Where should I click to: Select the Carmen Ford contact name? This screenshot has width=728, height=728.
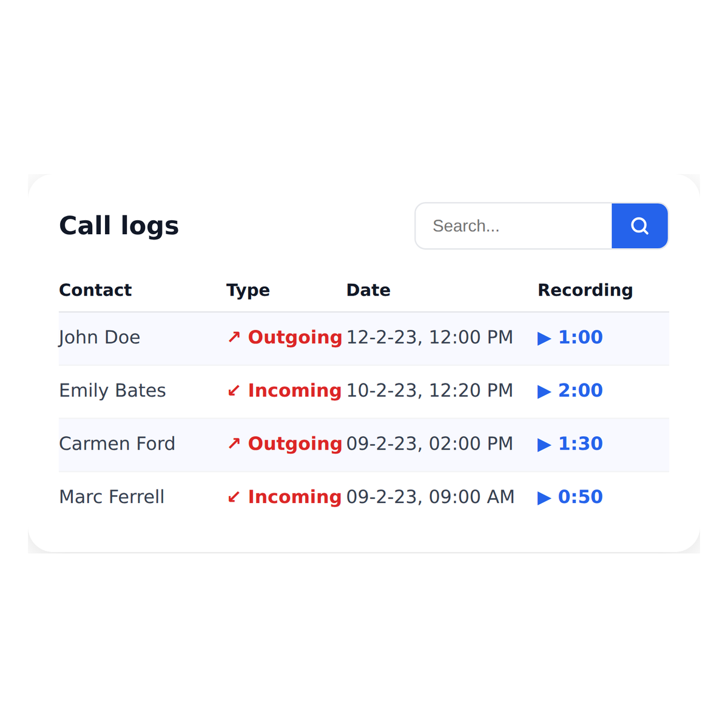117,444
